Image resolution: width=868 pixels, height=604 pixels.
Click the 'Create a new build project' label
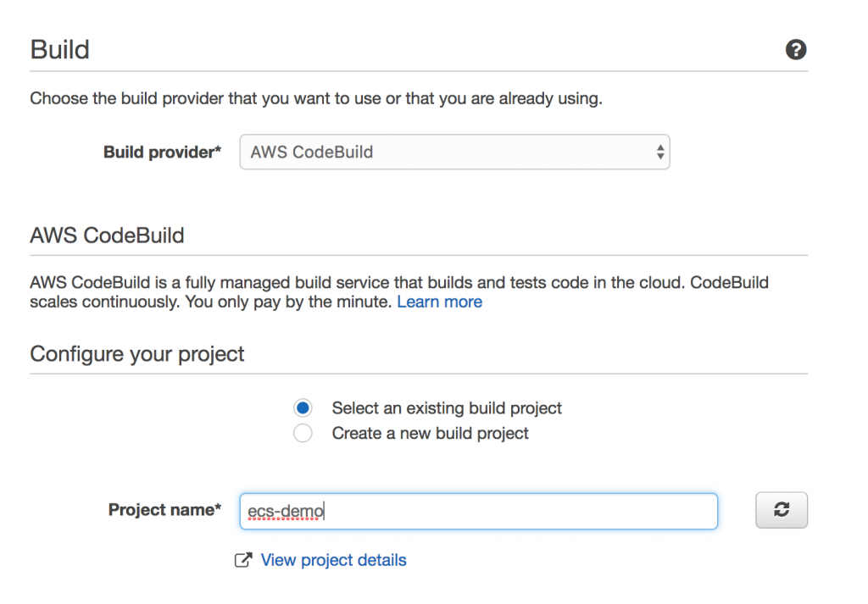tap(430, 434)
